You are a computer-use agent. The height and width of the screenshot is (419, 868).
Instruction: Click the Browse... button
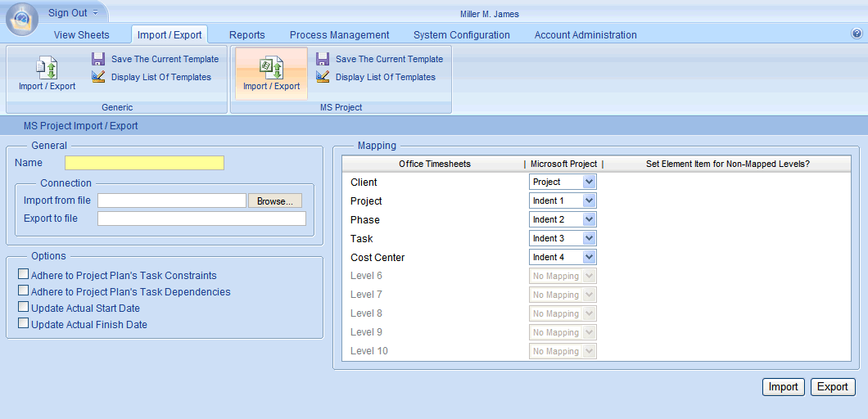click(275, 200)
